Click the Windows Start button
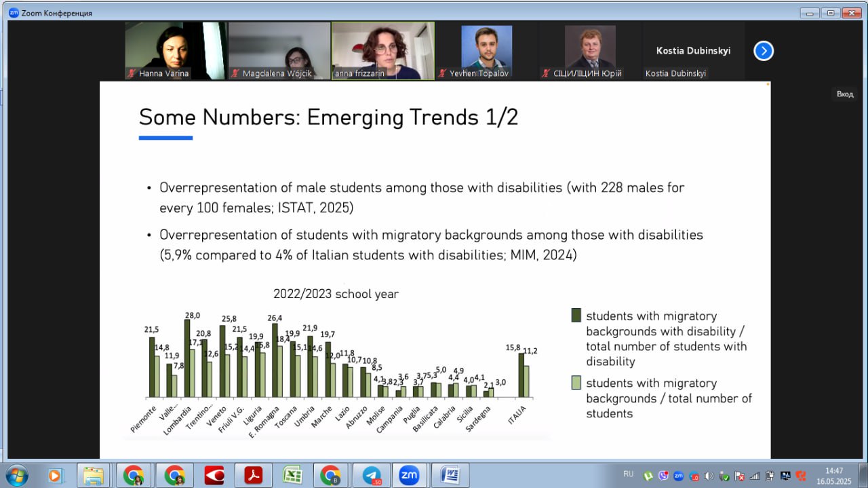Viewport: 868px width, 488px height. [16, 474]
